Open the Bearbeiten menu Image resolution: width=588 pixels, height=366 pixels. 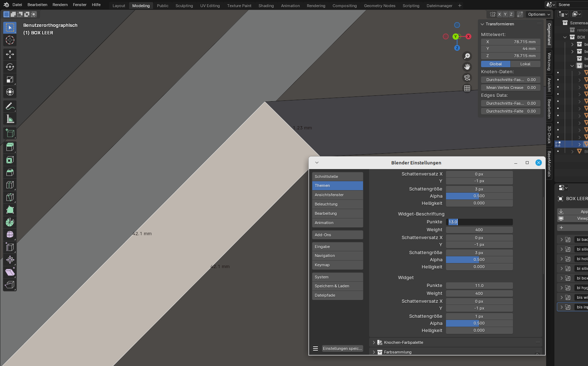point(37,5)
